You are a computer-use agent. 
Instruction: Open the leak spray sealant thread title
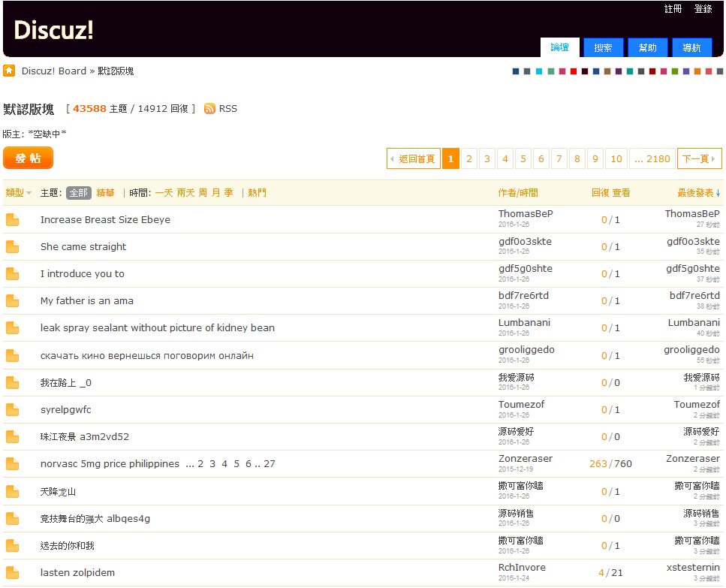tap(158, 328)
